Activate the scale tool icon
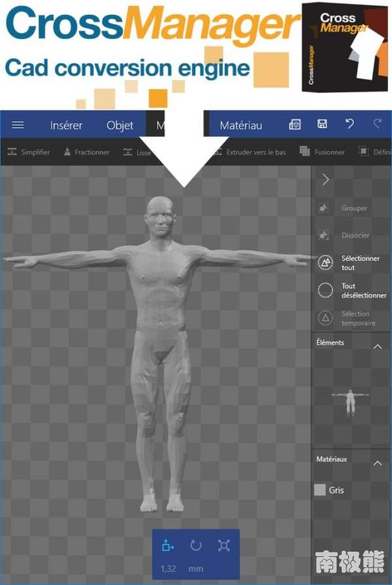The height and width of the screenshot is (585, 392). click(224, 545)
